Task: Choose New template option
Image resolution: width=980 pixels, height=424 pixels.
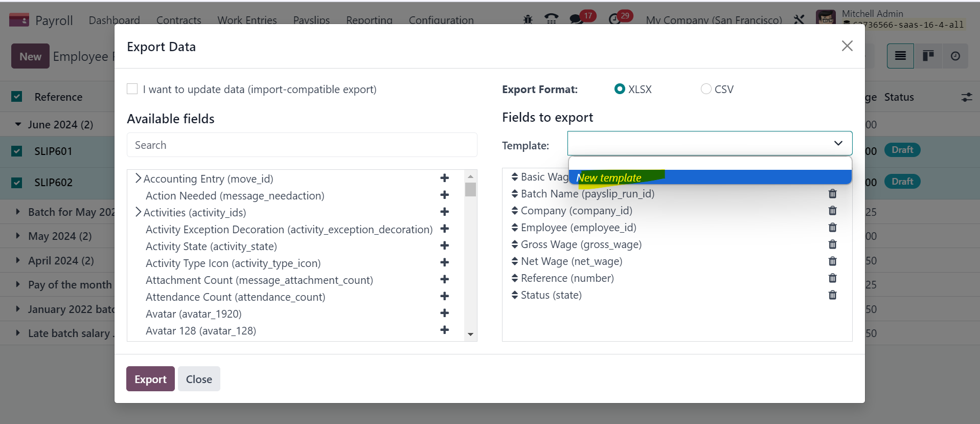Action: [x=710, y=177]
